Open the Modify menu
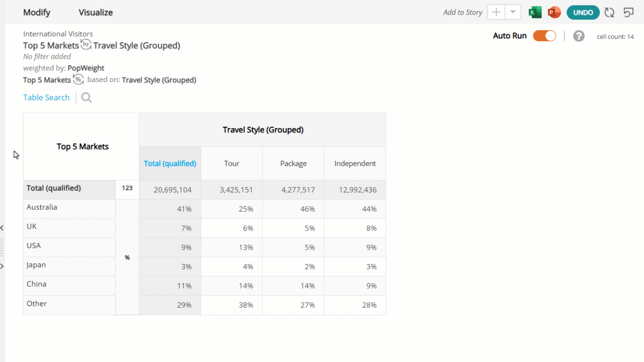 coord(37,13)
